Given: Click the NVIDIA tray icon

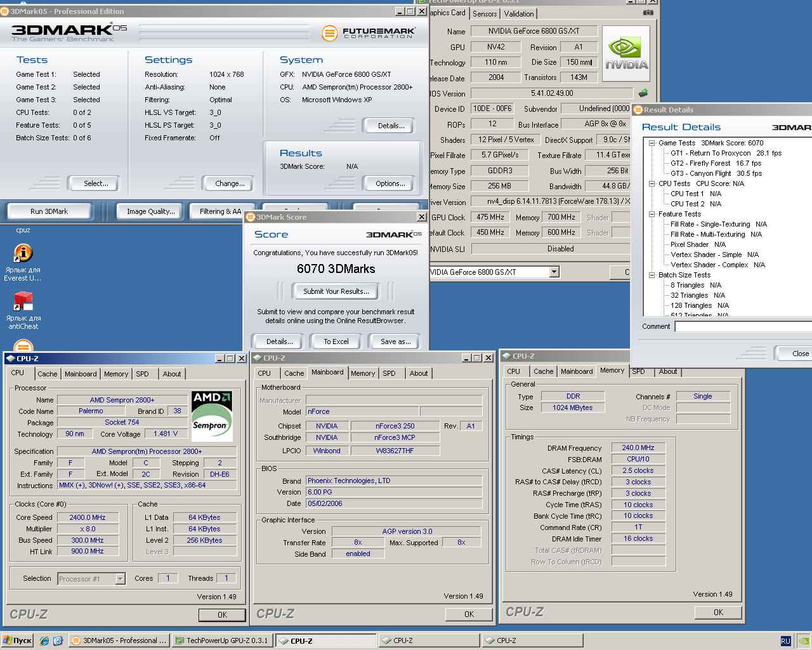Looking at the screenshot, I should click(x=803, y=641).
